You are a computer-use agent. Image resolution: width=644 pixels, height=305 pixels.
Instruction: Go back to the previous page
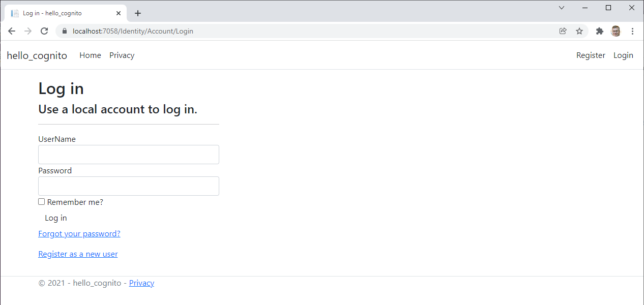(12, 31)
